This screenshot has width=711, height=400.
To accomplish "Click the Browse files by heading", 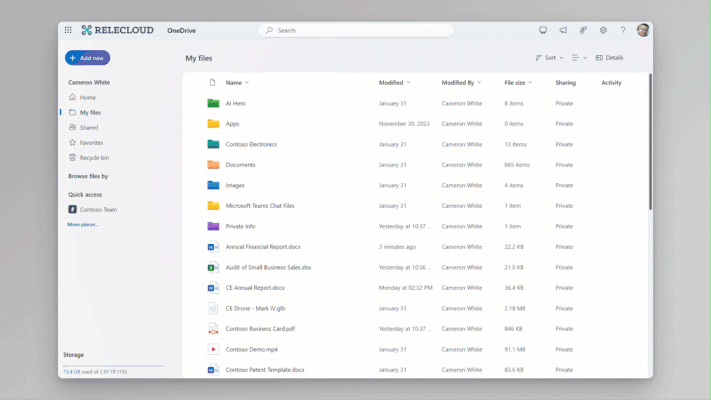I will 88,176.
